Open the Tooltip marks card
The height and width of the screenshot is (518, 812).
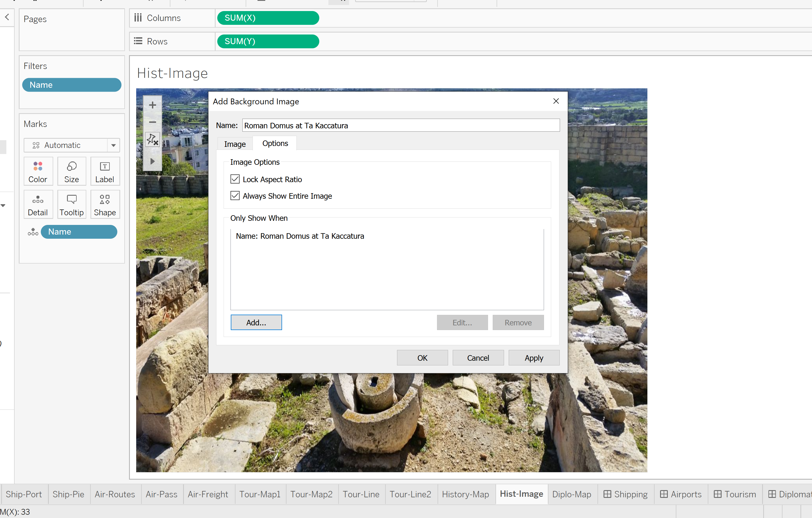pos(71,204)
